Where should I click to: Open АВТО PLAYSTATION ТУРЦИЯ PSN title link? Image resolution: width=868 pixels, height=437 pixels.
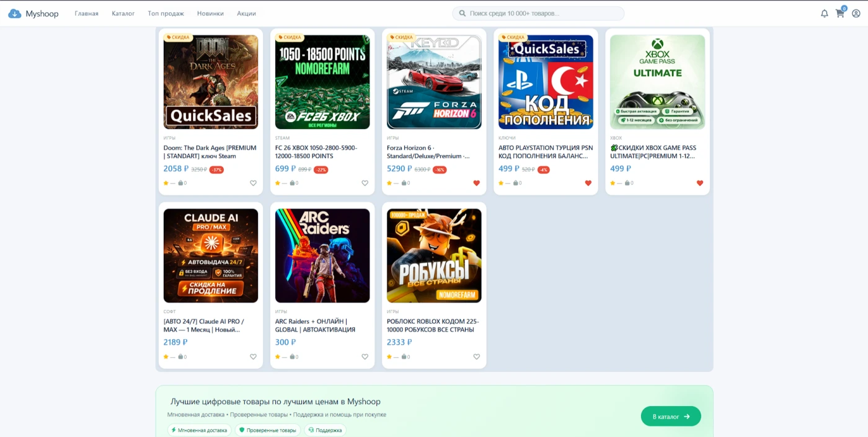(x=546, y=152)
